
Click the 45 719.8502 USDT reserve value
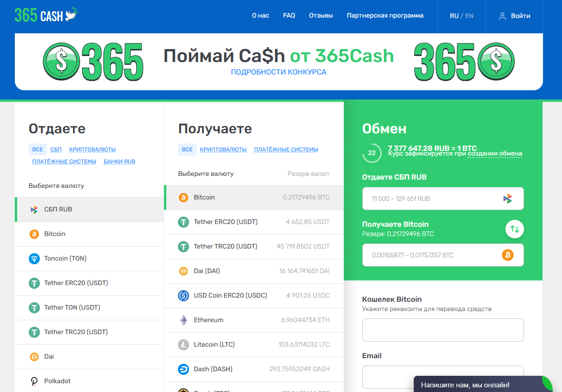[x=303, y=247]
